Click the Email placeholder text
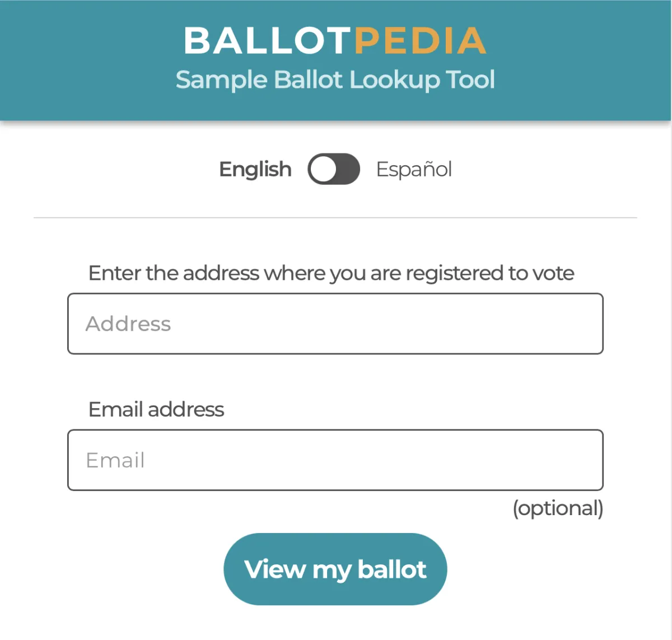Image resolution: width=672 pixels, height=640 pixels. click(x=115, y=460)
